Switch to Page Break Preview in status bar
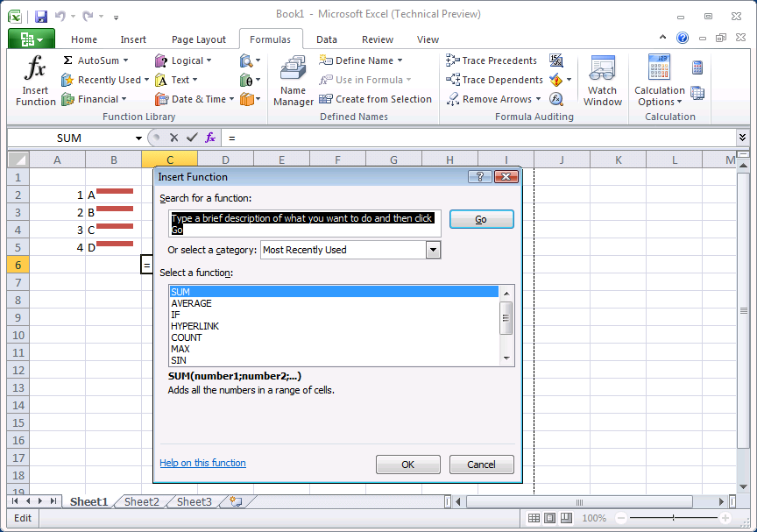 [566, 518]
